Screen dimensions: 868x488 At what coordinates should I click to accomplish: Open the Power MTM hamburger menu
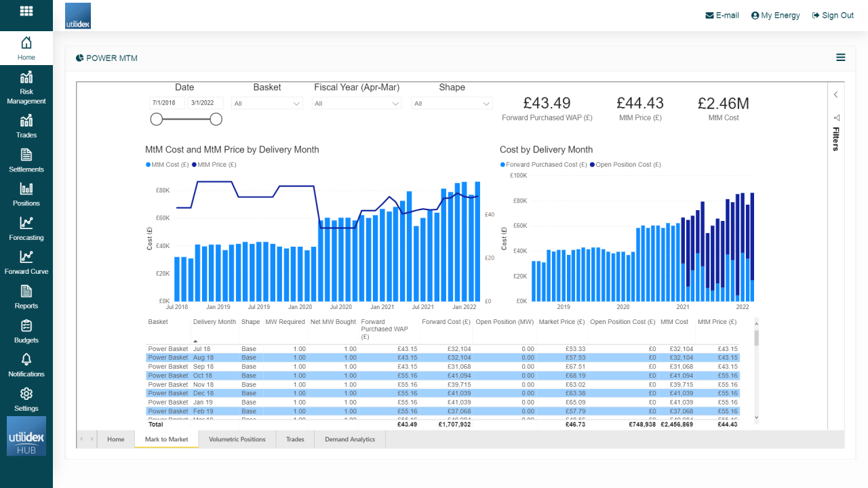840,58
